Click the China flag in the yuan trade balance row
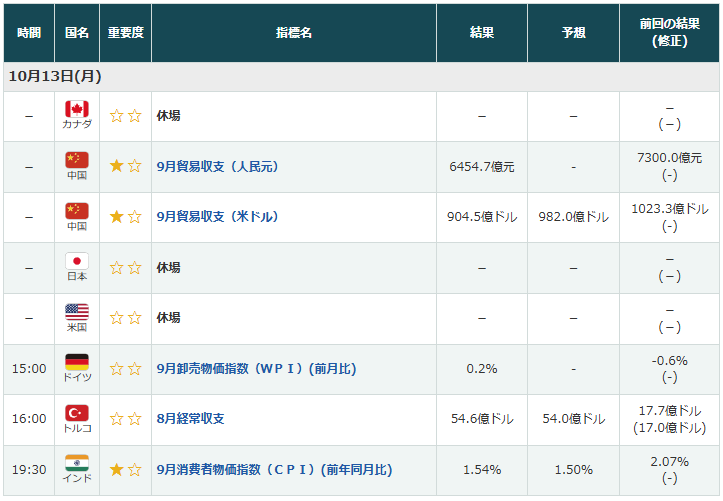The width and height of the screenshot is (723, 501). [x=77, y=160]
